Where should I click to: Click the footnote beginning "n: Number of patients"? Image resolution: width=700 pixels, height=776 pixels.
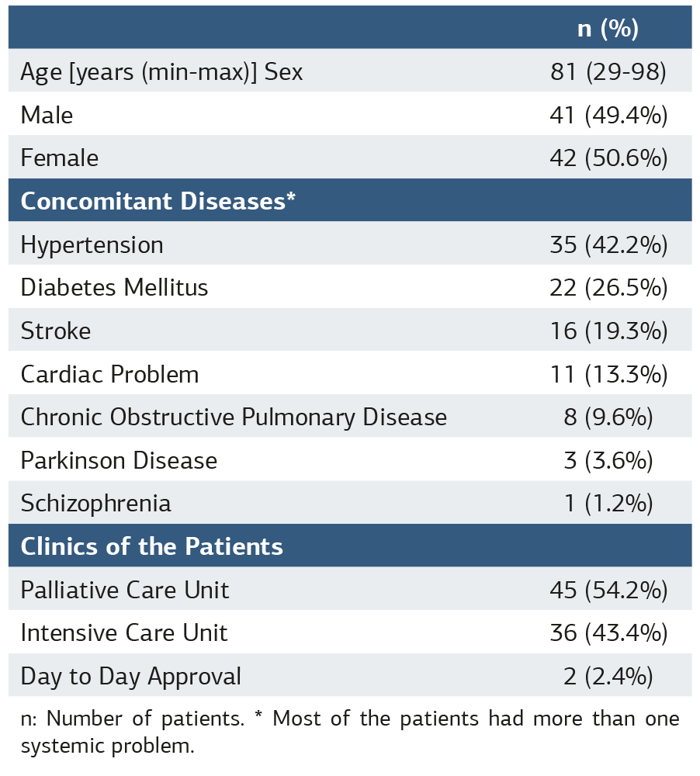(x=349, y=732)
